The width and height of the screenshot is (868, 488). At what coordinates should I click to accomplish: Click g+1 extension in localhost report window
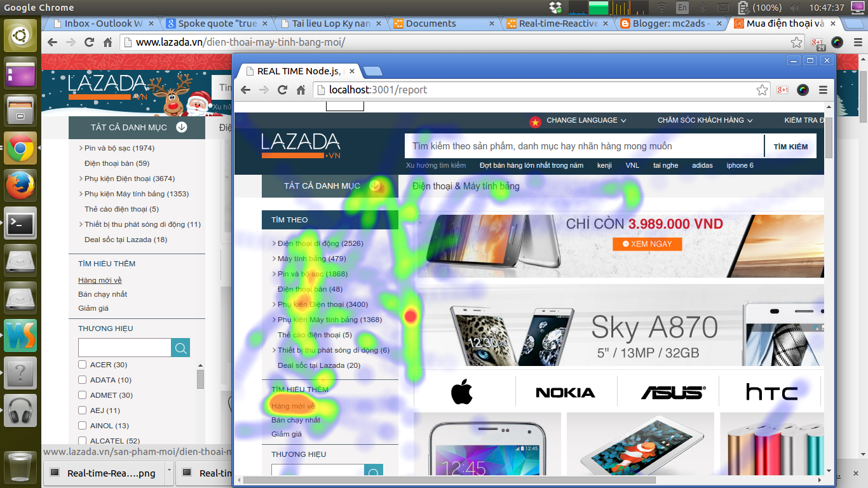pyautogui.click(x=782, y=90)
